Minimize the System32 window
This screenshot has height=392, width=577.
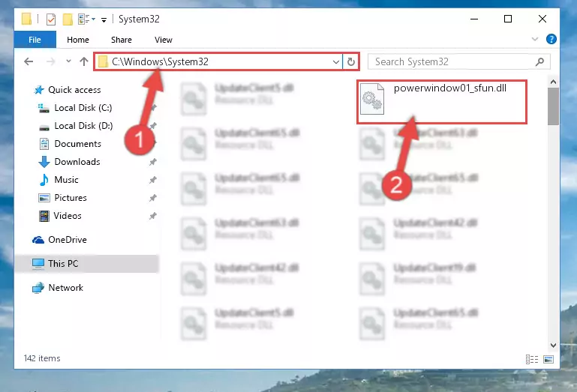pyautogui.click(x=474, y=19)
